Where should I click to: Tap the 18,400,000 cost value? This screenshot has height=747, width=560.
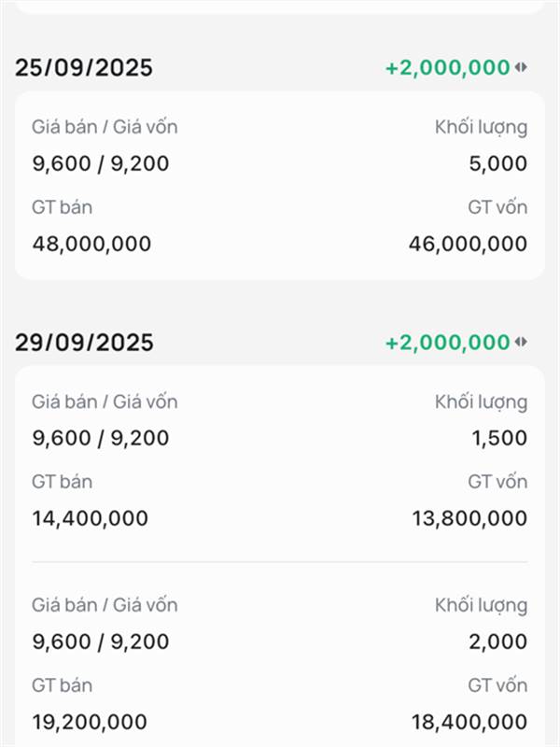pos(469,722)
